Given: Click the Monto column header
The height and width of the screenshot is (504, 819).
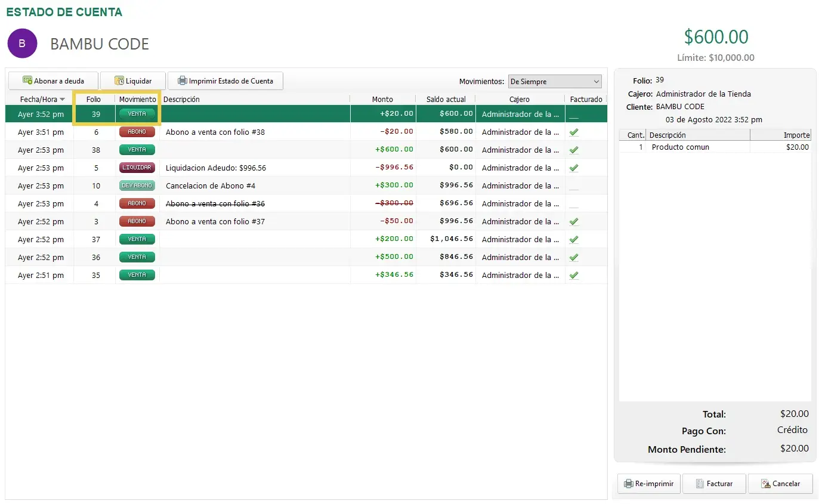Looking at the screenshot, I should tap(382, 100).
